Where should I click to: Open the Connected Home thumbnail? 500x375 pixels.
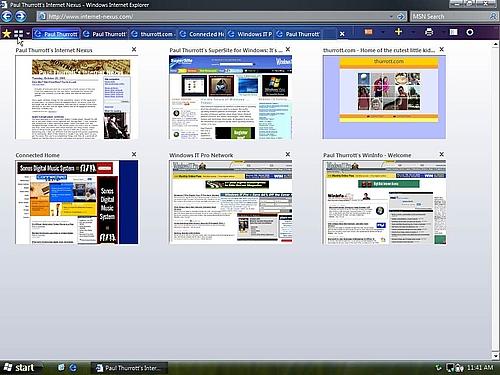pos(77,202)
